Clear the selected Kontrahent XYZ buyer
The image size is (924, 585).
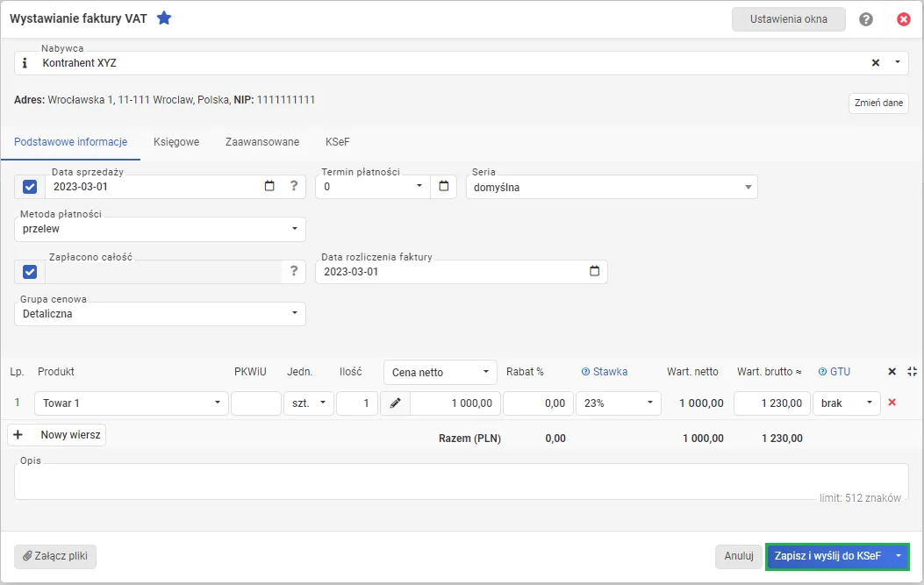point(875,63)
